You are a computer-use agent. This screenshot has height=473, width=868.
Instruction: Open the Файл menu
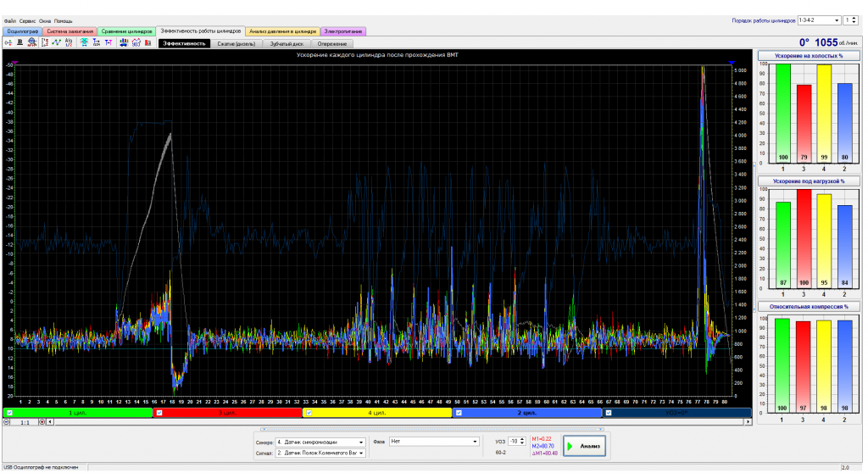[x=10, y=21]
